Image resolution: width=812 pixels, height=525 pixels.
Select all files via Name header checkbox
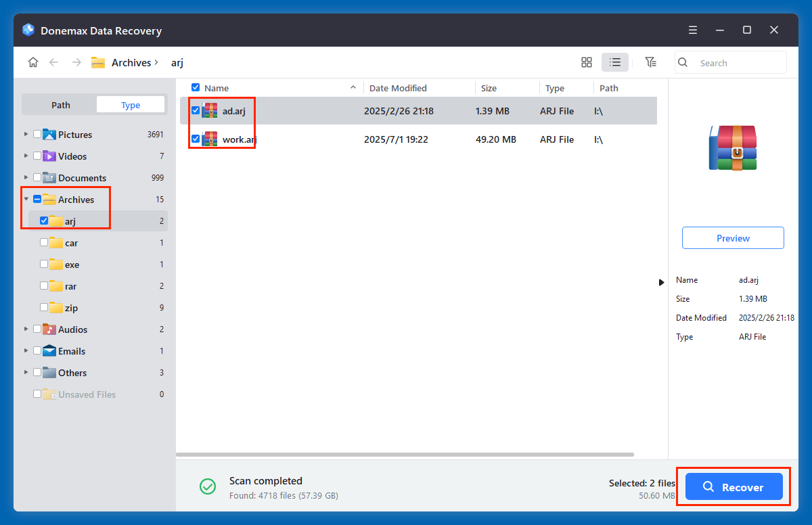tap(196, 87)
